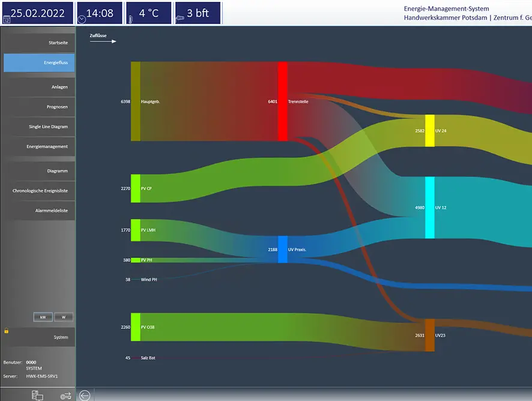The image size is (532, 401).
Task: Select the green PV LMH node bar
Action: click(136, 231)
